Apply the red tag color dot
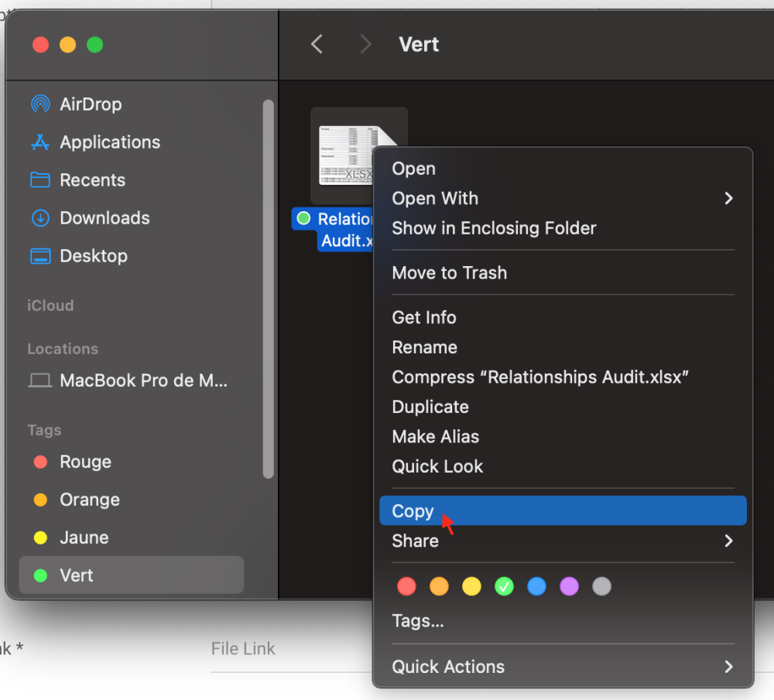 pyautogui.click(x=406, y=587)
